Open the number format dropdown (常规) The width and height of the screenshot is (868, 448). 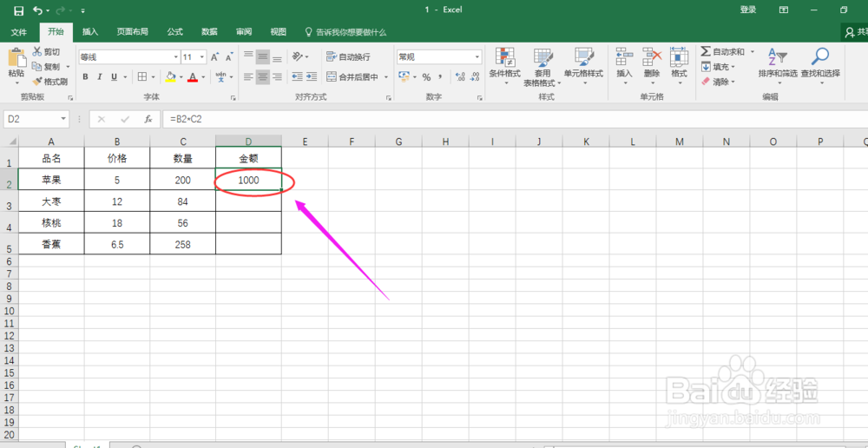click(x=477, y=57)
